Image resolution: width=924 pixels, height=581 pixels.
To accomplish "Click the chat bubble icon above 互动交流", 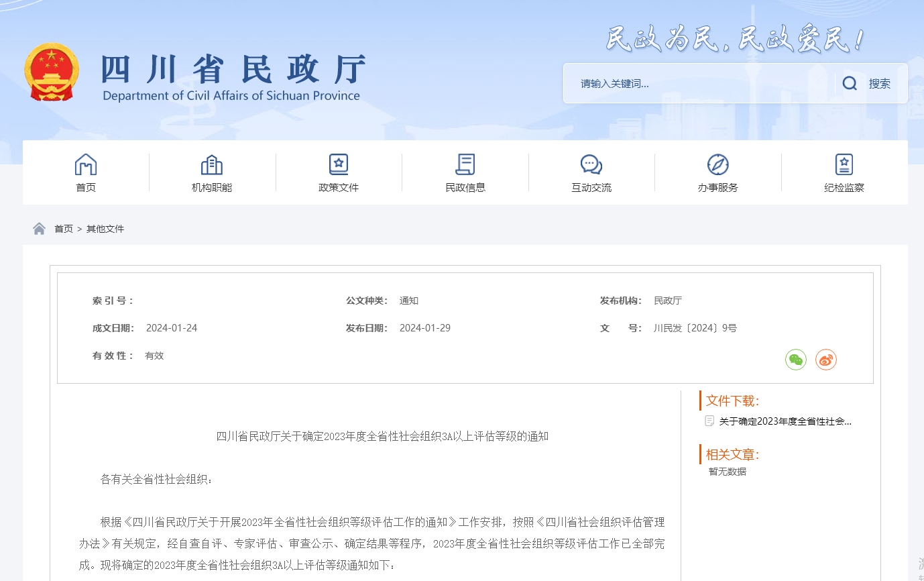I will pyautogui.click(x=591, y=164).
